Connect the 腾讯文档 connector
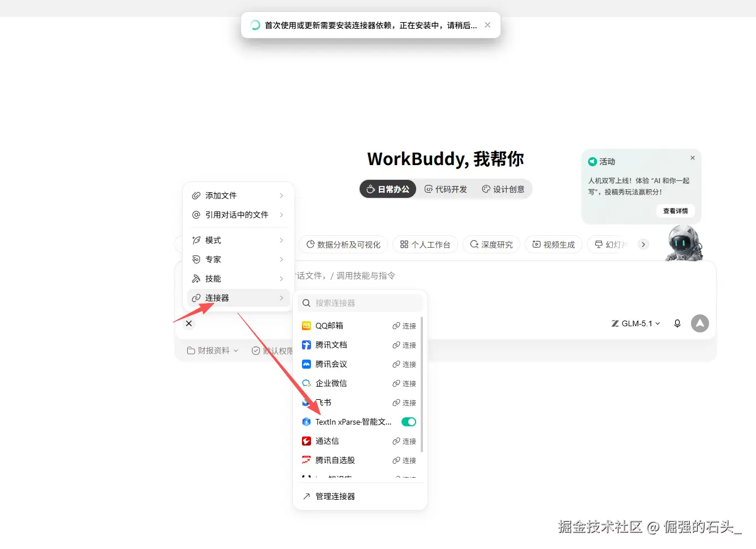The height and width of the screenshot is (549, 756). (404, 345)
